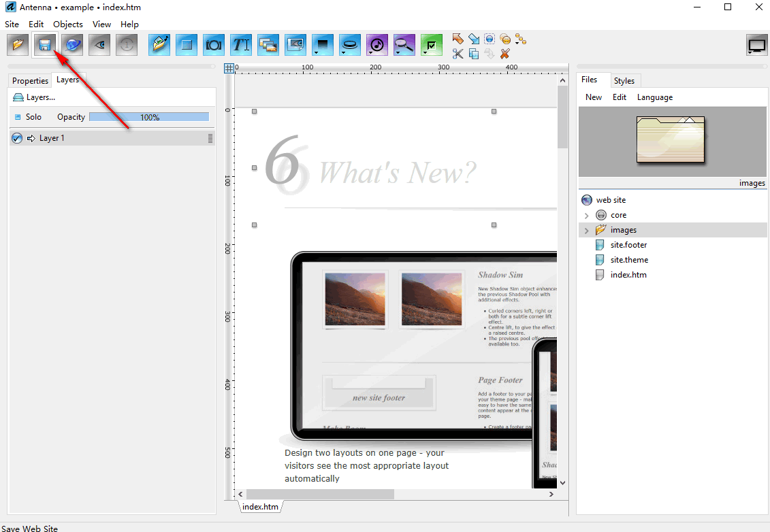Click the greyed numbered circle toolbar icon

click(127, 45)
